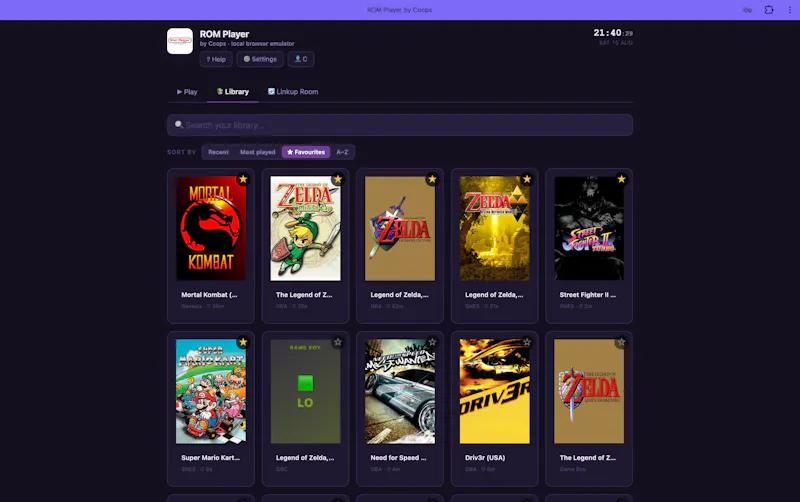Click the glasses icon in browser title bar
Viewport: 800px width, 502px height.
point(747,10)
